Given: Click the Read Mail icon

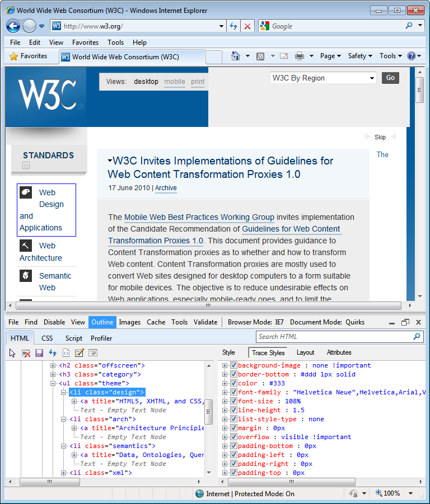Looking at the screenshot, I should tap(284, 56).
